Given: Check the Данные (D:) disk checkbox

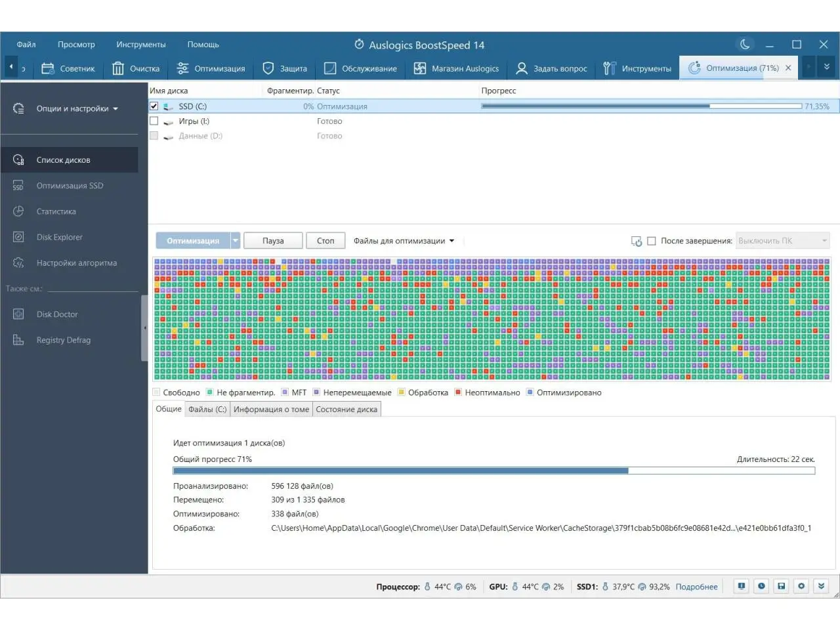Looking at the screenshot, I should 154,136.
